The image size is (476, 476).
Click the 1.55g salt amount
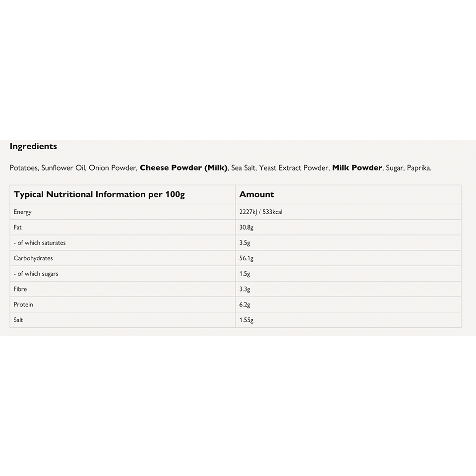(246, 320)
